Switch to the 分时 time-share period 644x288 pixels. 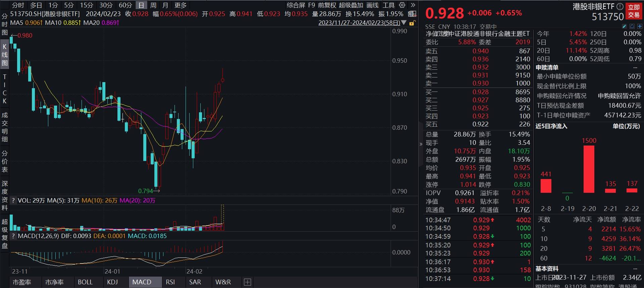click(x=18, y=5)
